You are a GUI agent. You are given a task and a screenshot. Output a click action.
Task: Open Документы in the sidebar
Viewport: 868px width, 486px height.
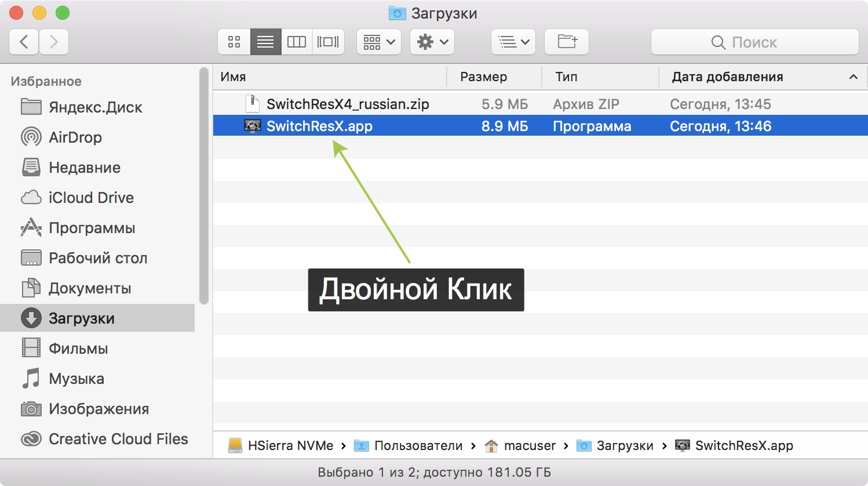tap(97, 288)
